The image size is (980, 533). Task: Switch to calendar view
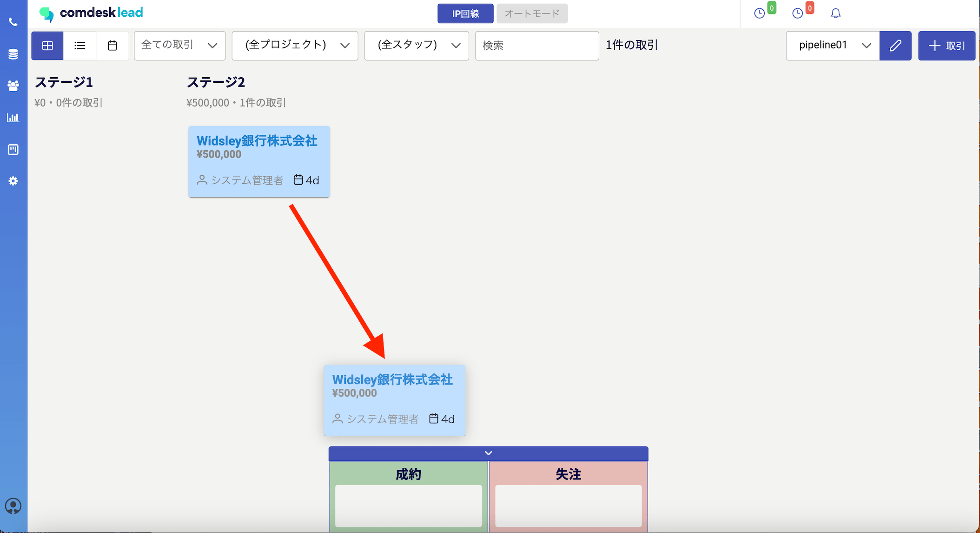pos(113,46)
